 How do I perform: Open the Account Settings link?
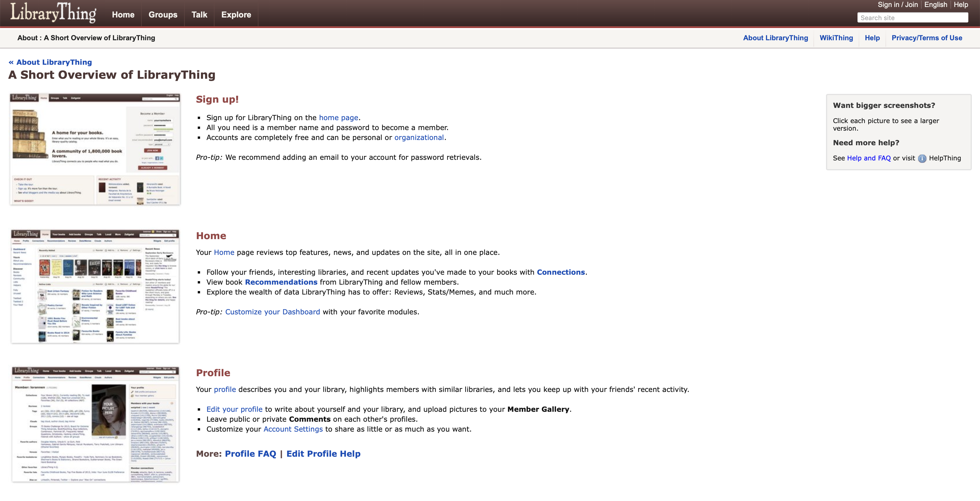(x=293, y=429)
